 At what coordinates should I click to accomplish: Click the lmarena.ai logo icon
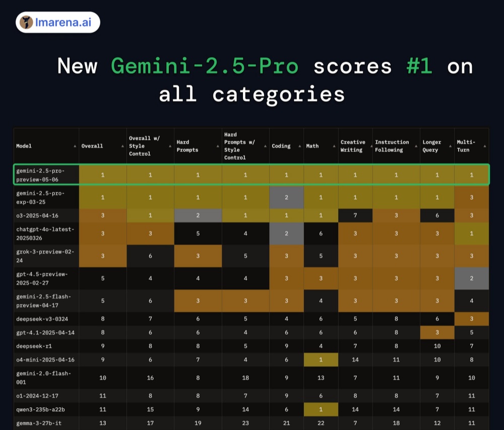coord(27,22)
